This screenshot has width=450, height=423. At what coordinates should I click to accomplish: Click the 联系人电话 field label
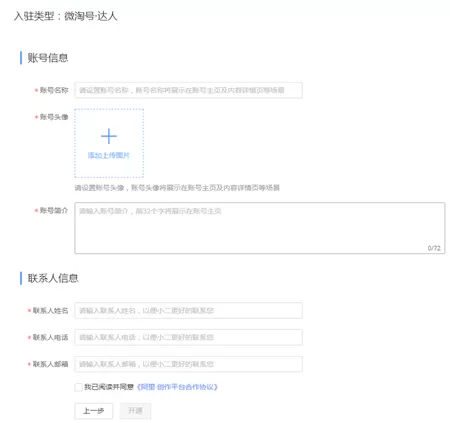(50, 337)
